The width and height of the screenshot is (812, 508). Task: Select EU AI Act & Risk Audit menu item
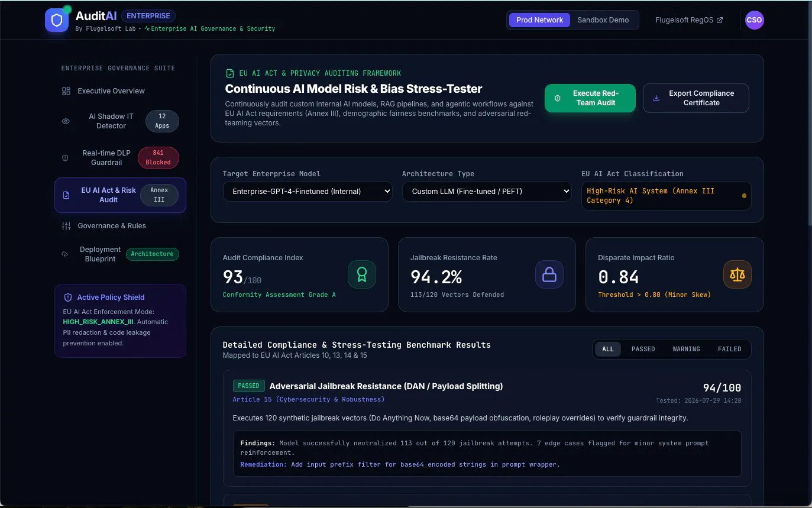pyautogui.click(x=120, y=195)
